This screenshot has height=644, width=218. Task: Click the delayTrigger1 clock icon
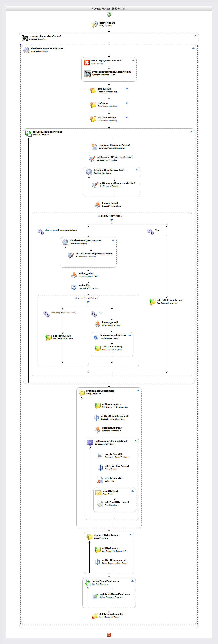pyautogui.click(x=94, y=24)
